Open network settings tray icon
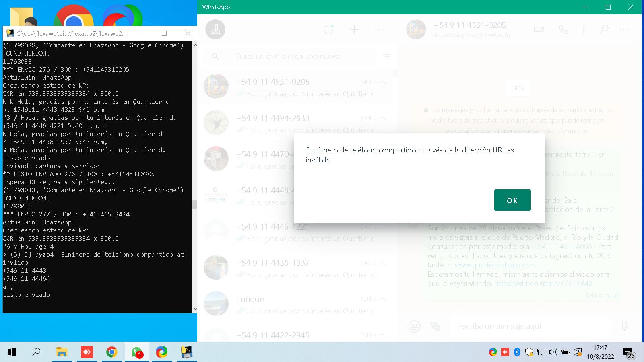Viewport: 644px width, 362px height. click(541, 352)
